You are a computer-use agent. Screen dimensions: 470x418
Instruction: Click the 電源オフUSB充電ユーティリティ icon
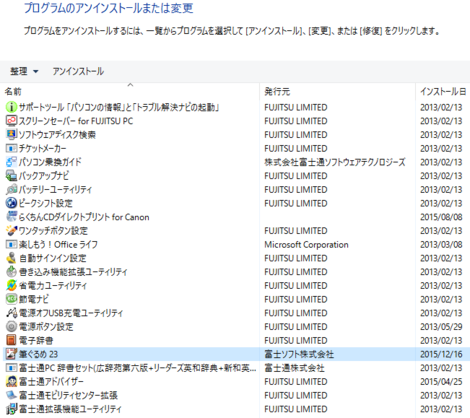click(x=11, y=313)
